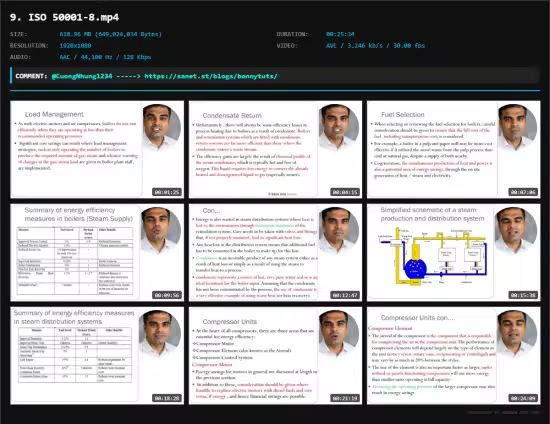Click the 'Simplified schematic of a steam' heading

(428, 210)
